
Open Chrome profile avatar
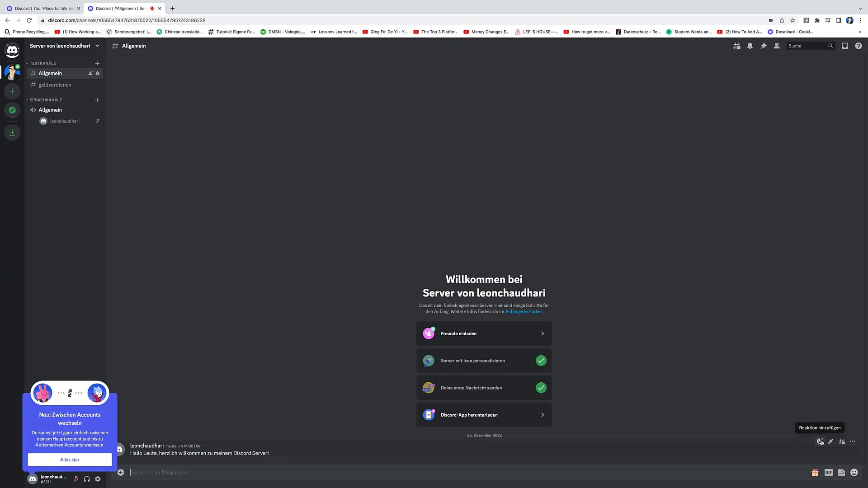point(849,20)
